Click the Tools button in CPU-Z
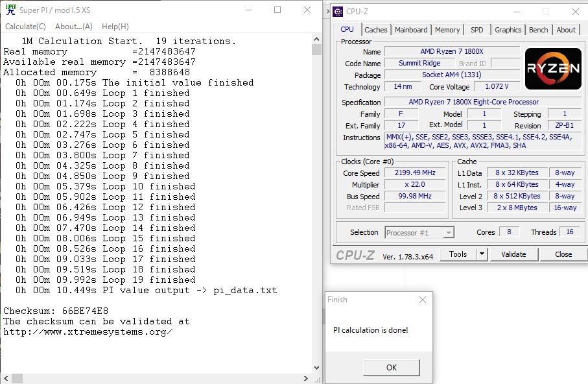The width and height of the screenshot is (588, 384). tap(458, 254)
